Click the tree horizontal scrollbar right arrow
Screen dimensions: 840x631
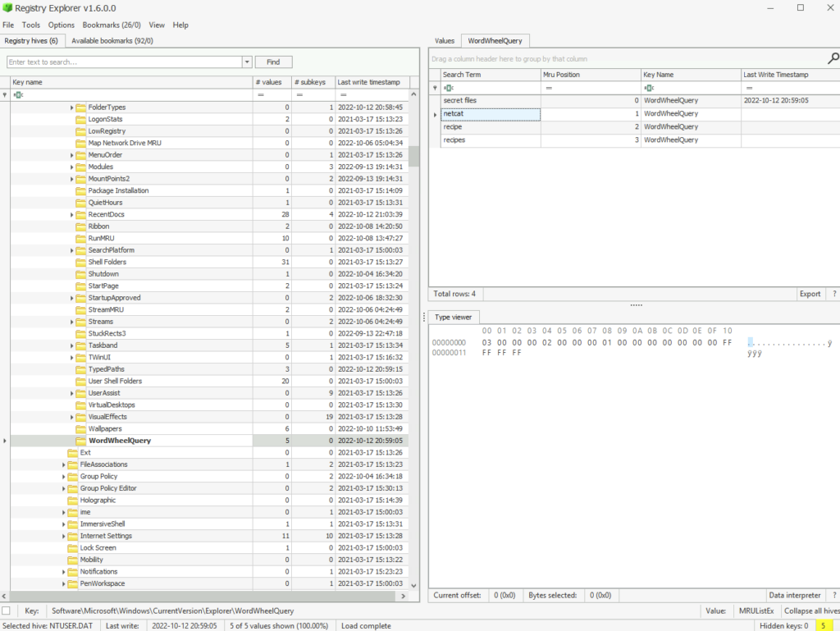coord(404,597)
